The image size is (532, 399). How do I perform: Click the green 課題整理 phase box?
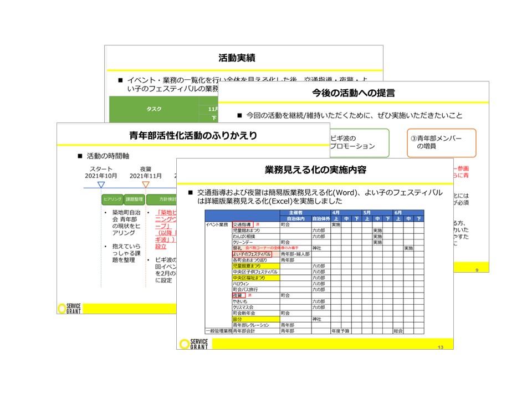pyautogui.click(x=134, y=199)
